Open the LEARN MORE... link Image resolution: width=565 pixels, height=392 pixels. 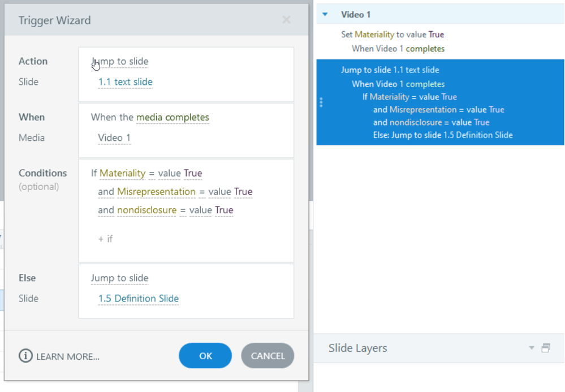pyautogui.click(x=68, y=357)
